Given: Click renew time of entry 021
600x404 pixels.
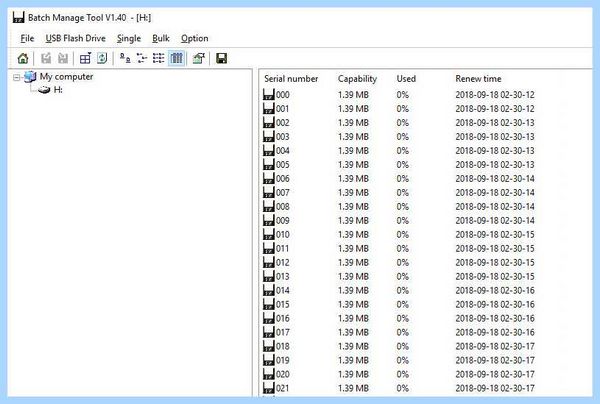Looking at the screenshot, I should point(495,388).
